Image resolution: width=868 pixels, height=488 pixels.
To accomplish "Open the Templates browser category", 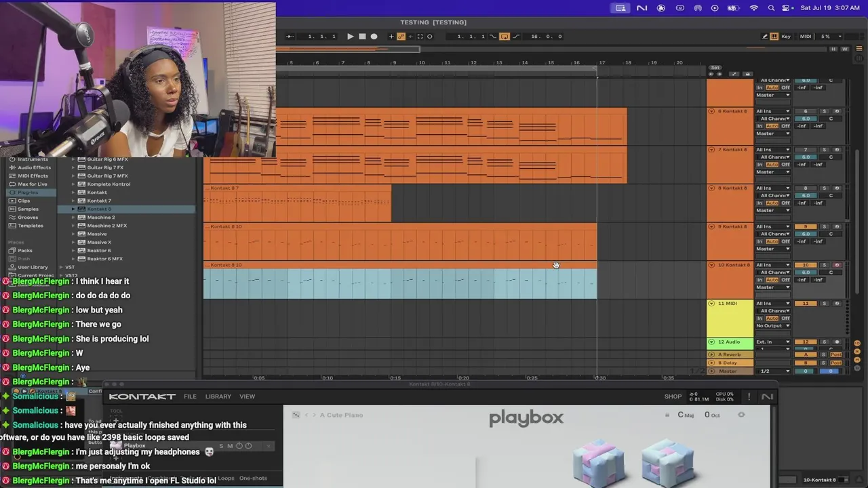I will [x=31, y=226].
